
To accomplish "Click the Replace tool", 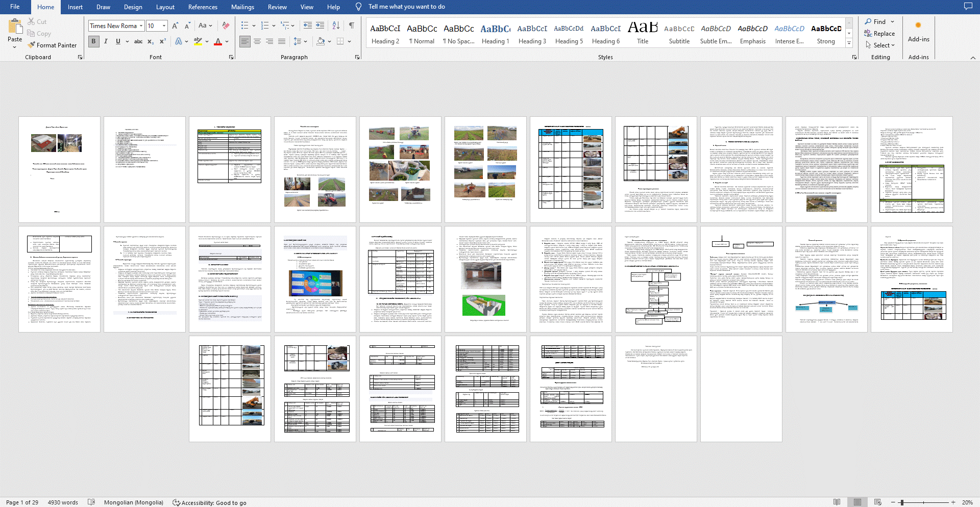I will pos(879,34).
